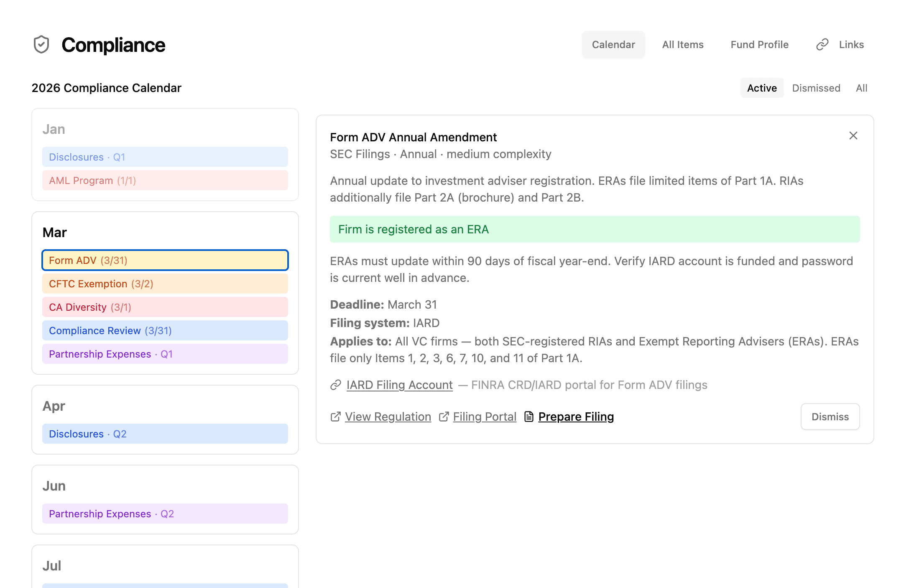Image resolution: width=909 pixels, height=588 pixels.
Task: Close the Form ADV detail panel
Action: pos(853,135)
